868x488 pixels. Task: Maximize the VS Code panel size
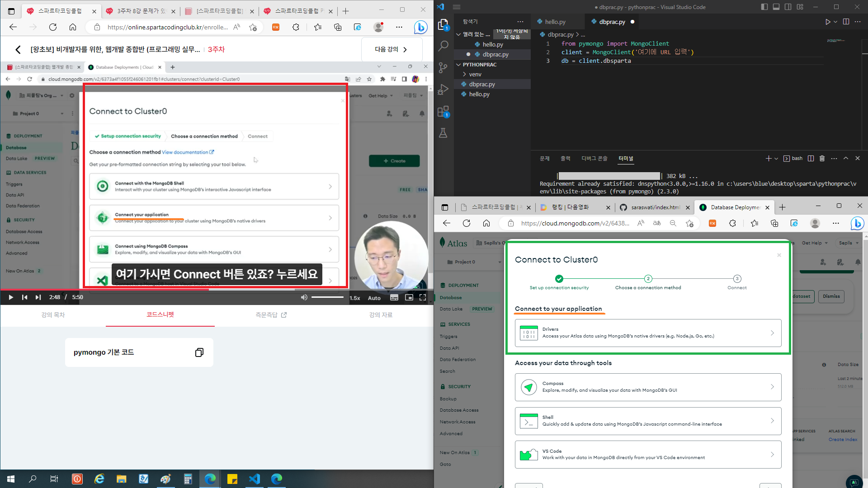(x=846, y=159)
